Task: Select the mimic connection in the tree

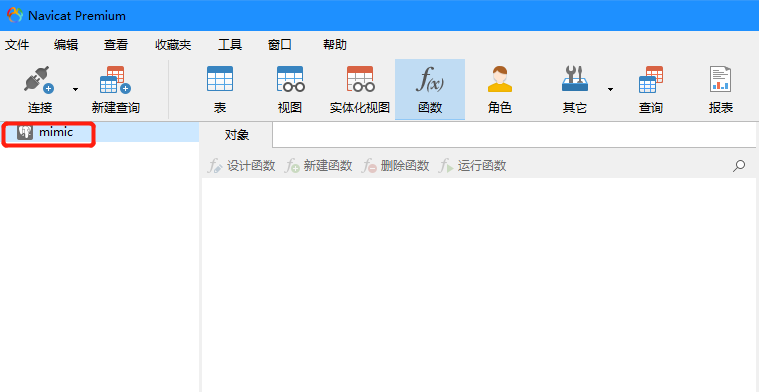Action: (x=99, y=132)
